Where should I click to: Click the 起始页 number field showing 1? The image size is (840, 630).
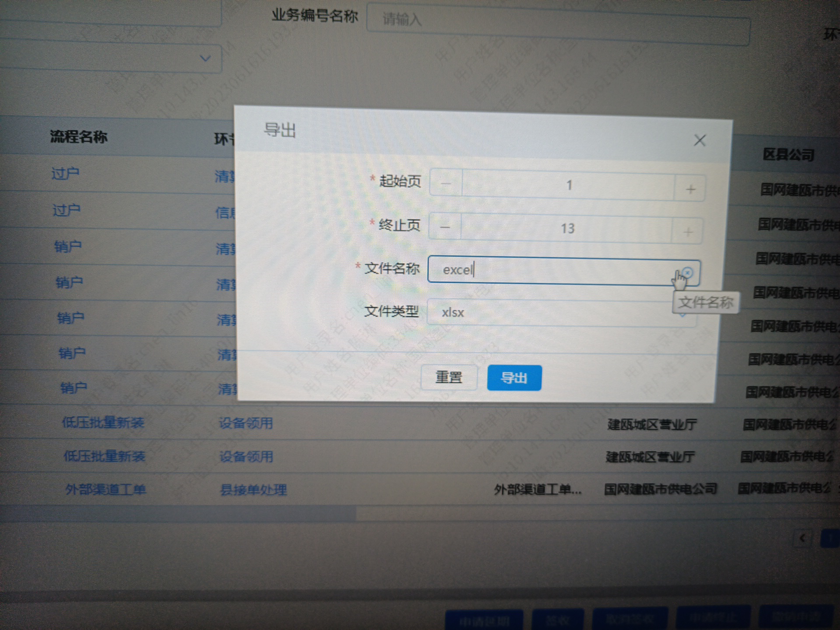[x=568, y=185]
